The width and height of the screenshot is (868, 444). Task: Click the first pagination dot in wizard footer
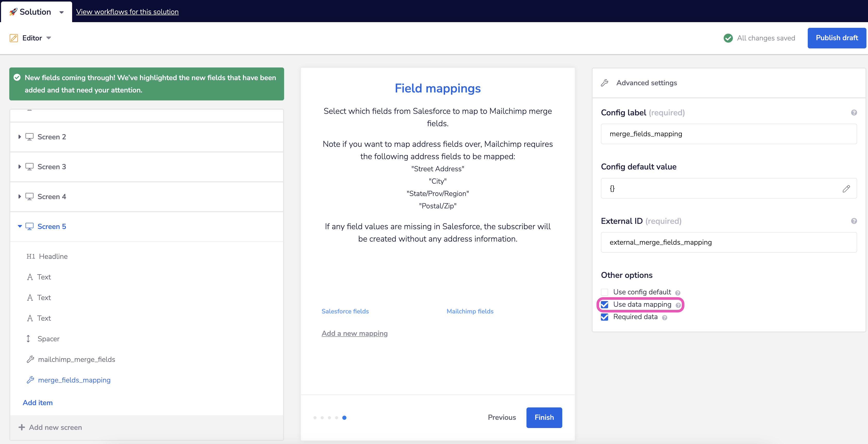(315, 418)
